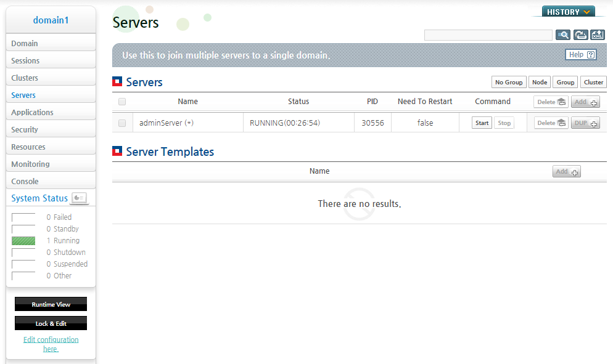
Task: Click the 0 Failed status entry
Action: pos(59,217)
